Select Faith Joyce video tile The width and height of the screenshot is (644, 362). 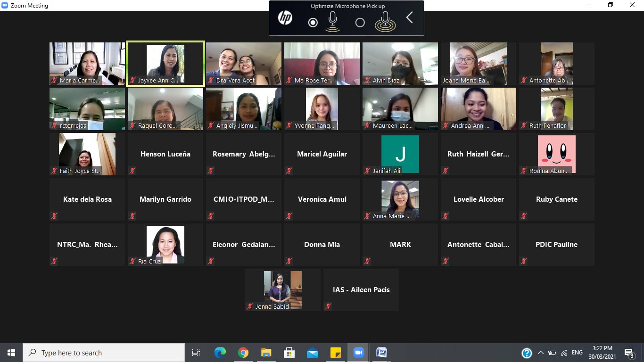(x=87, y=154)
